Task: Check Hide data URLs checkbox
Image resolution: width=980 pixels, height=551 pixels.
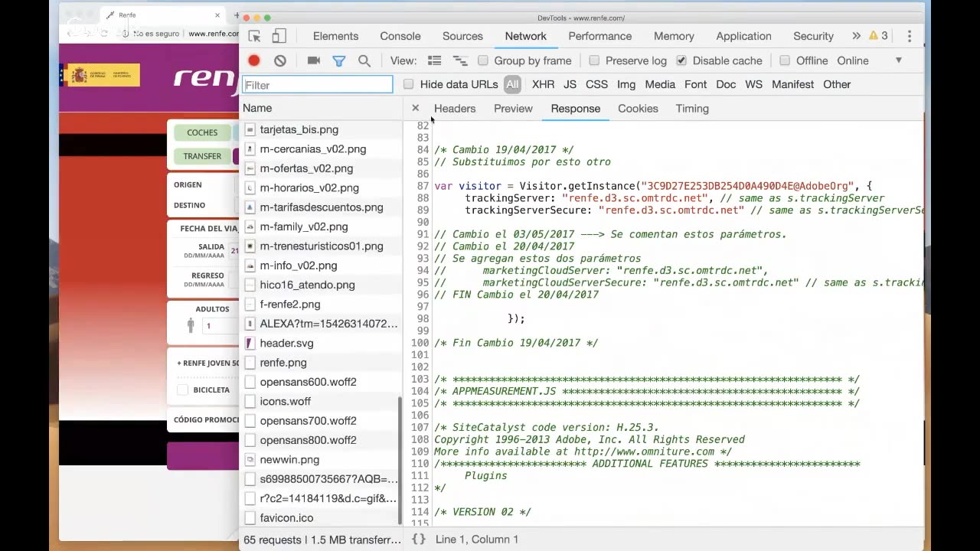Action: coord(408,84)
